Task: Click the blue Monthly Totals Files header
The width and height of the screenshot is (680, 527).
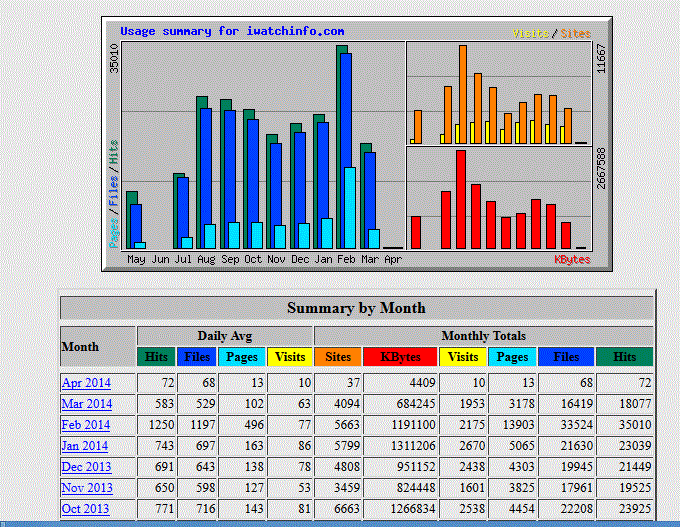Action: [x=566, y=357]
